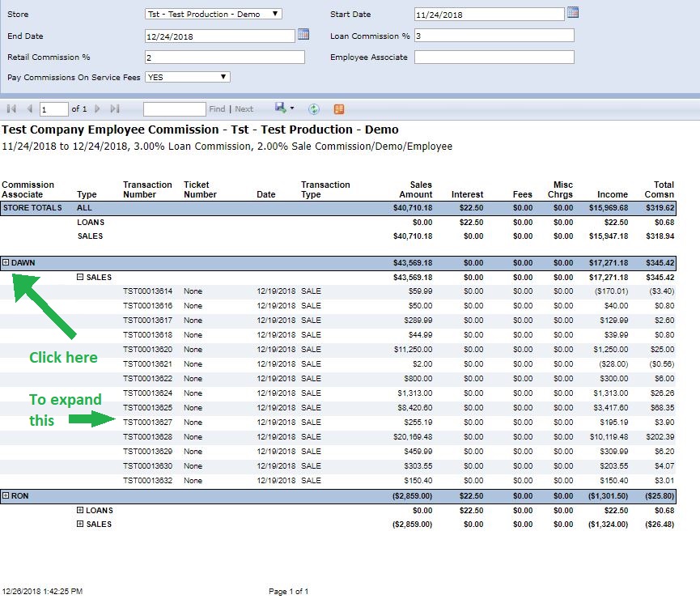Collapse DAWN's SALES section
700x599 pixels.
(80, 277)
